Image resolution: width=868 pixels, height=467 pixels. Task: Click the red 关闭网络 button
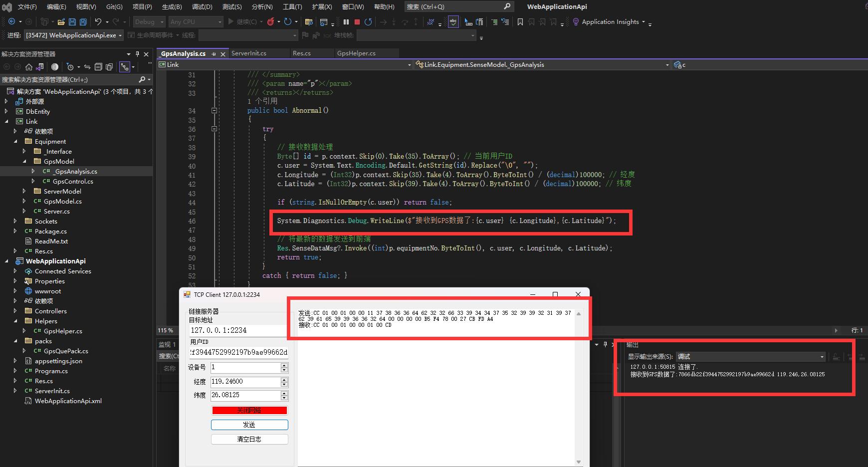(249, 410)
